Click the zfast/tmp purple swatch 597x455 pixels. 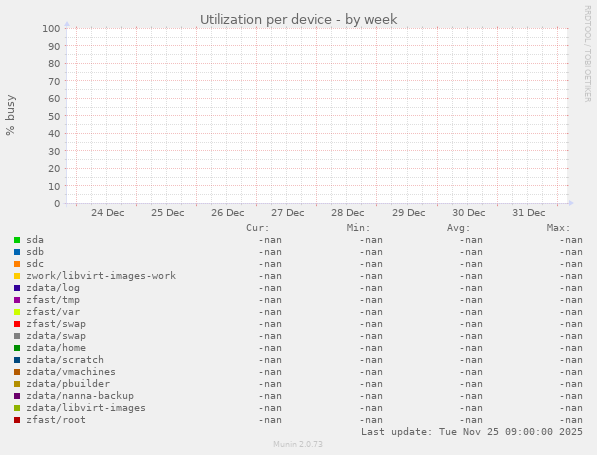click(x=17, y=300)
